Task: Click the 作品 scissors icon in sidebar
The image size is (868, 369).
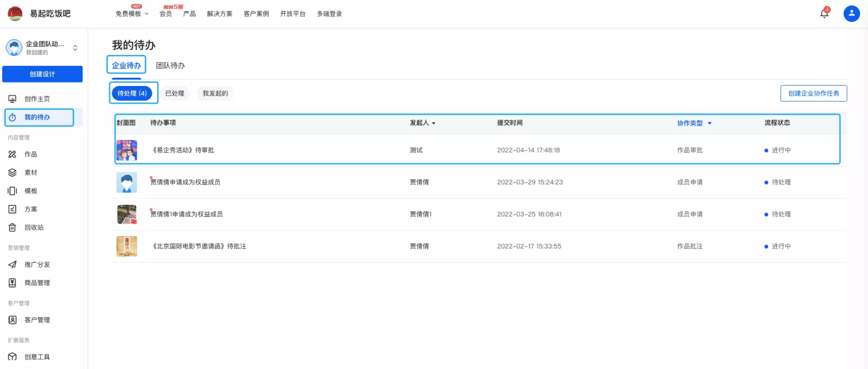Action: tap(12, 154)
